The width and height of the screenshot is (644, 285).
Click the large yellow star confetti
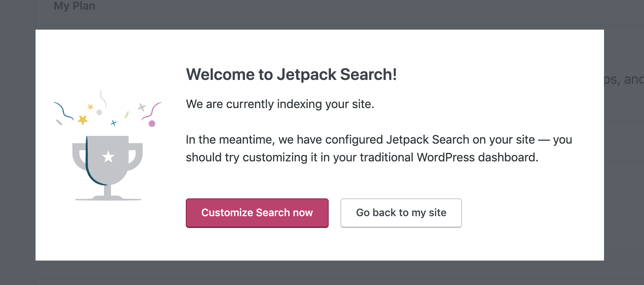click(83, 120)
